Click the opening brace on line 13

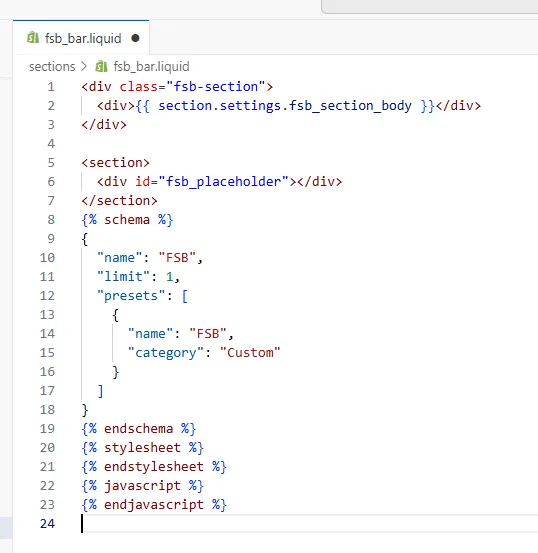tap(115, 315)
